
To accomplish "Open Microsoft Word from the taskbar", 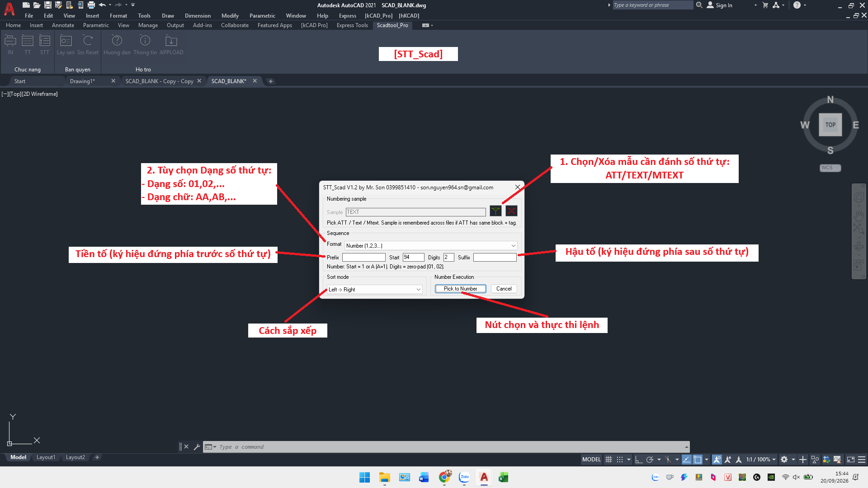I will point(424,477).
